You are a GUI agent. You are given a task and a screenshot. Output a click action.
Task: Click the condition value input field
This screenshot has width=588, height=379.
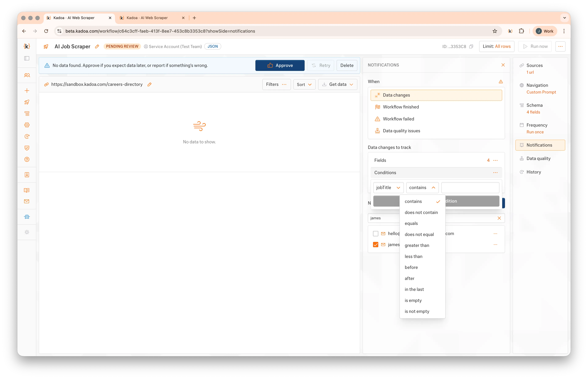coord(470,188)
